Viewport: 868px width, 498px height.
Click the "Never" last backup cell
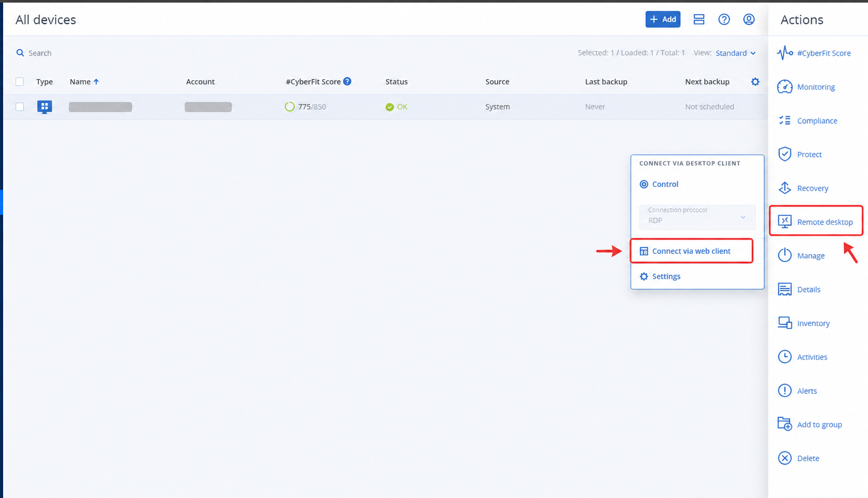click(595, 107)
